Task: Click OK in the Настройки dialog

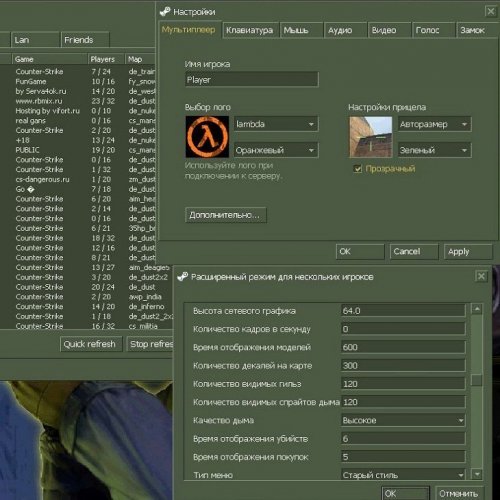Action: tap(360, 251)
